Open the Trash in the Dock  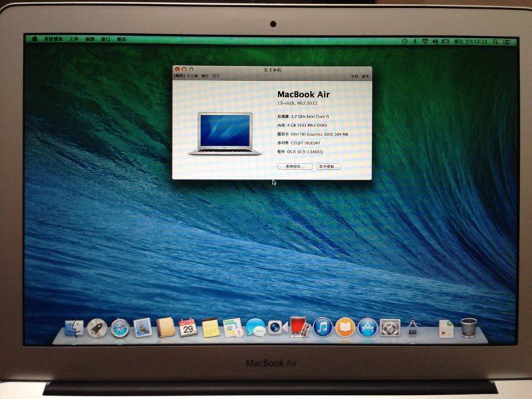469,328
